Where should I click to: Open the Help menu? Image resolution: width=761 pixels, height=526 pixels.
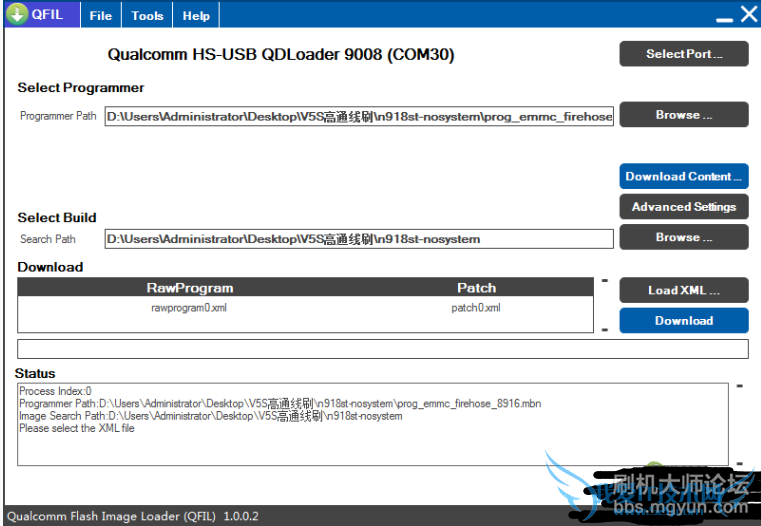(196, 16)
